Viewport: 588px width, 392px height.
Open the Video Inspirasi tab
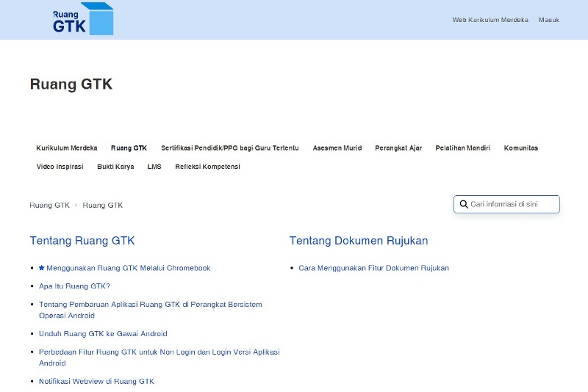[60, 167]
